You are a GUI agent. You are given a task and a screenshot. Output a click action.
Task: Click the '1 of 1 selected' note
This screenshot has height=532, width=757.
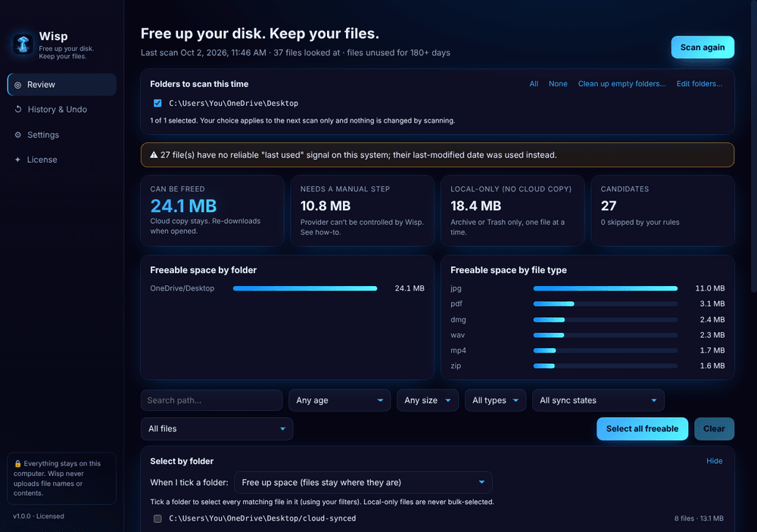[x=302, y=120]
